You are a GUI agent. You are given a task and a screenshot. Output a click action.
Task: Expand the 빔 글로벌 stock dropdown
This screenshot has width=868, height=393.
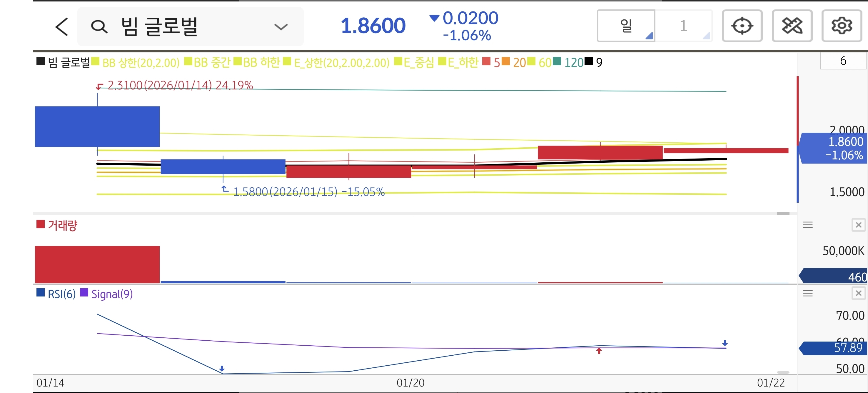(x=281, y=27)
